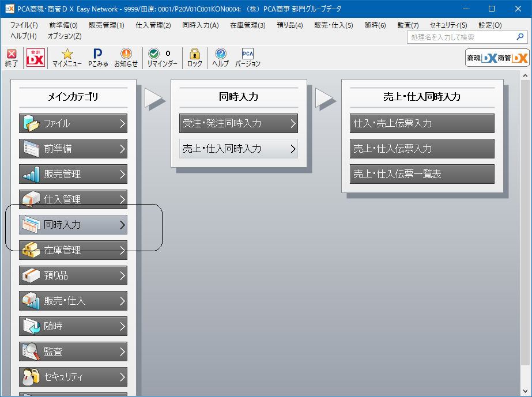Open the 販売管理(1) menu
Viewport: 532px width, 397px height.
click(107, 25)
